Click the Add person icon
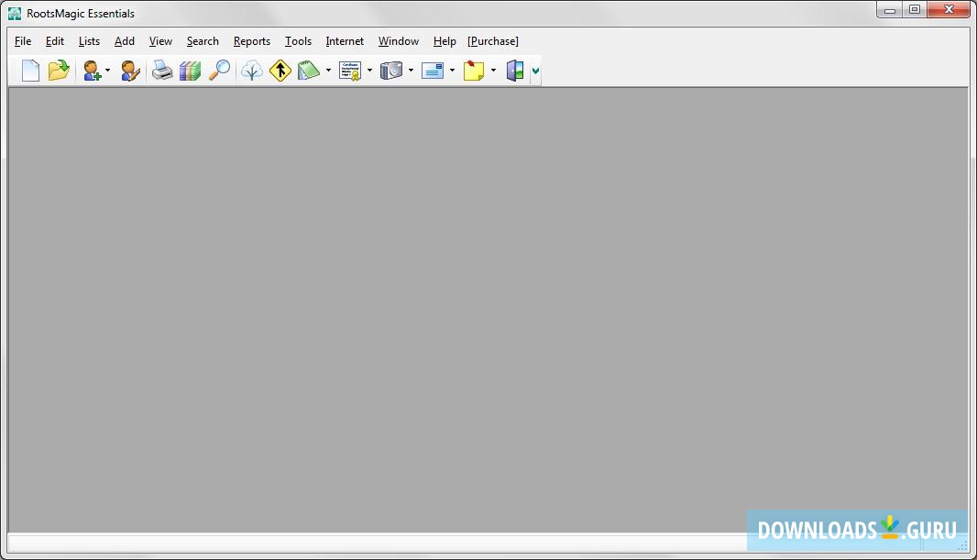Screen dimensions: 977x560 click(93, 71)
